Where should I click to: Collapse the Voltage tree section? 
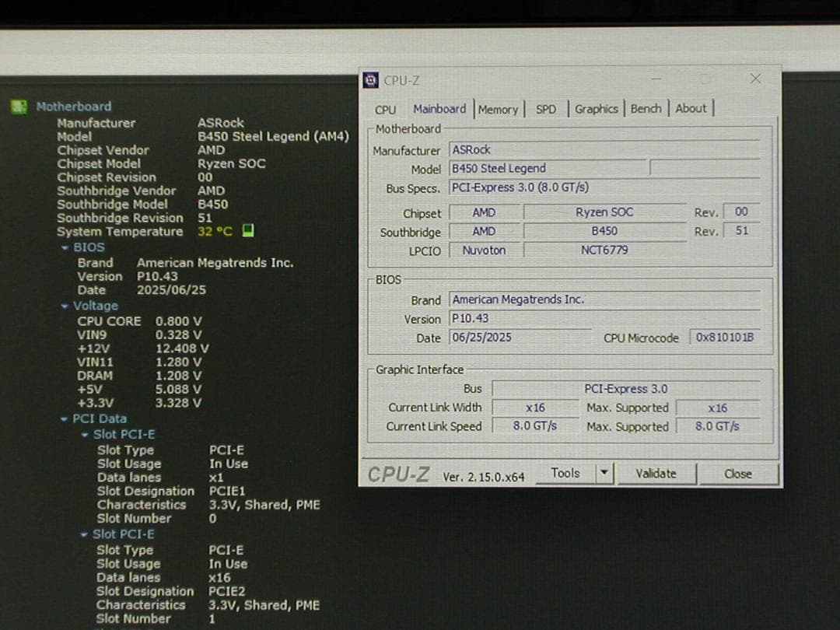click(66, 306)
